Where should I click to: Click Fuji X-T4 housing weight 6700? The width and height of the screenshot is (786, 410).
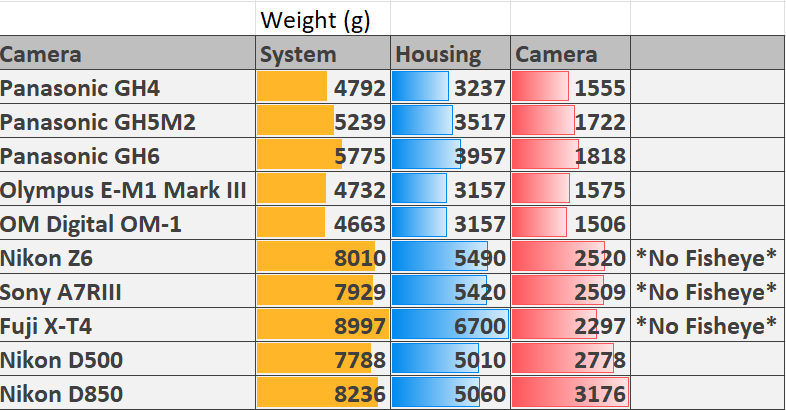click(x=450, y=325)
